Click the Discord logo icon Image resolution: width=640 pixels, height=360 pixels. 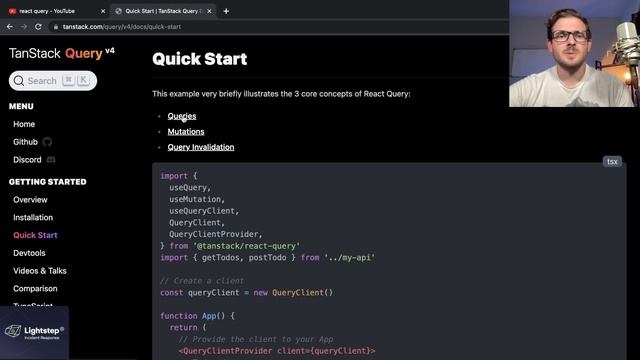51,160
